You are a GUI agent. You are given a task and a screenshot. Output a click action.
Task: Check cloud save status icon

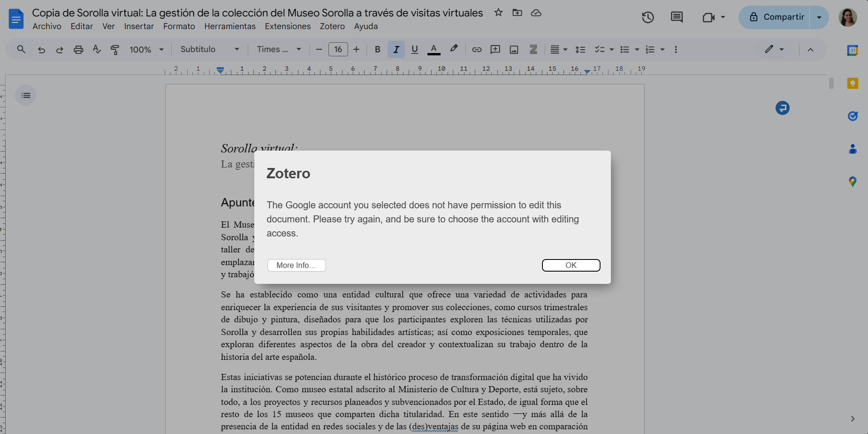coord(536,13)
